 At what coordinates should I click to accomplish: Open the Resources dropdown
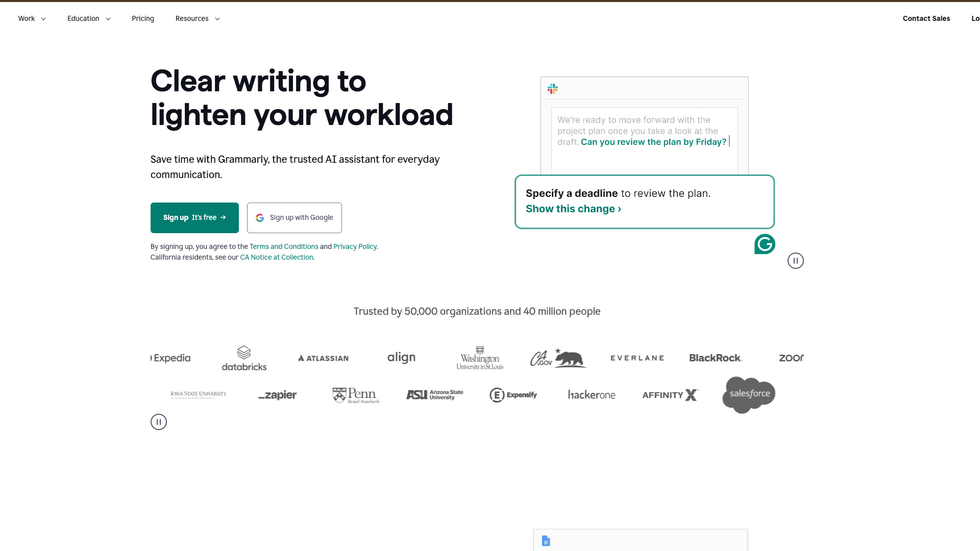tap(197, 18)
